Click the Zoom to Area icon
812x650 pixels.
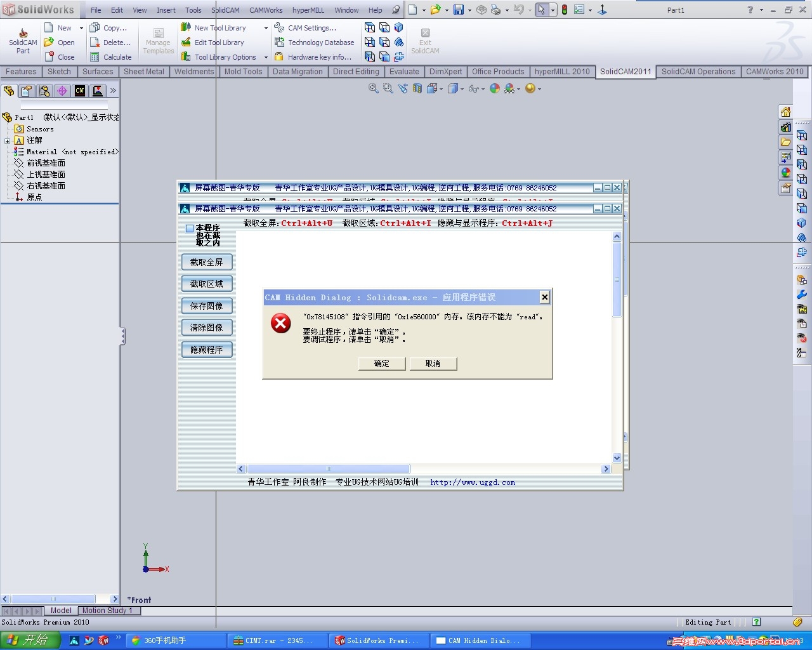tap(388, 89)
